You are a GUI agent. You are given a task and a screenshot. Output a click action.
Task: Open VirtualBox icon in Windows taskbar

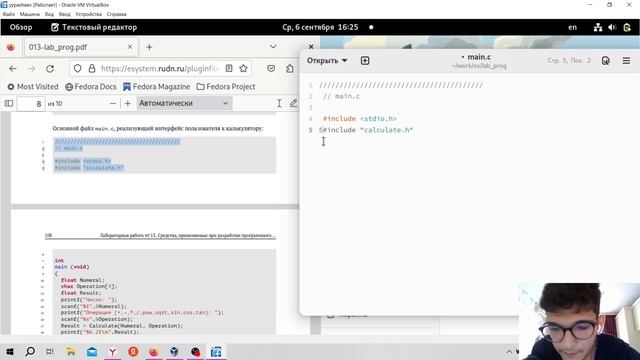[x=174, y=351]
